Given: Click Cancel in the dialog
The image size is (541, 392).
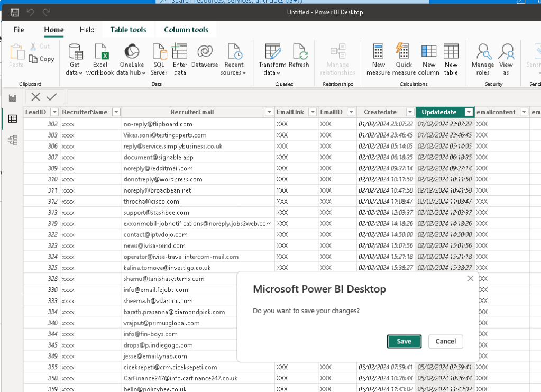Looking at the screenshot, I should (445, 341).
